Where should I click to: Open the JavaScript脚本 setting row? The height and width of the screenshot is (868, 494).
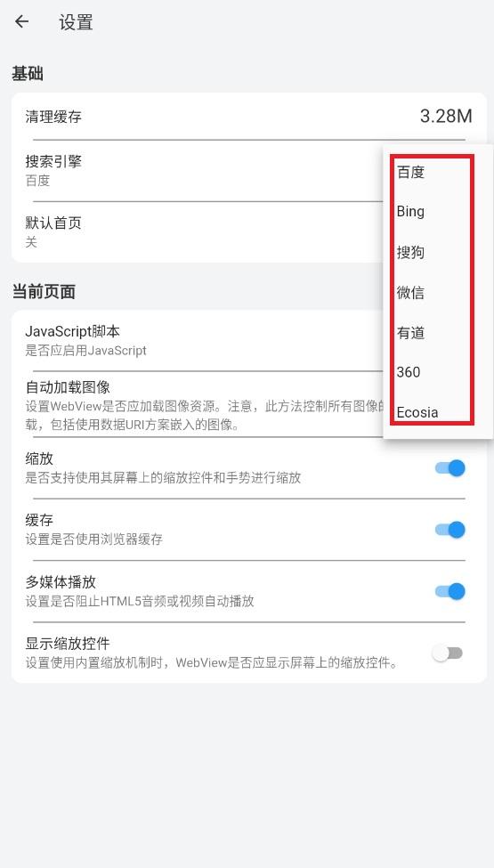pyautogui.click(x=197, y=340)
